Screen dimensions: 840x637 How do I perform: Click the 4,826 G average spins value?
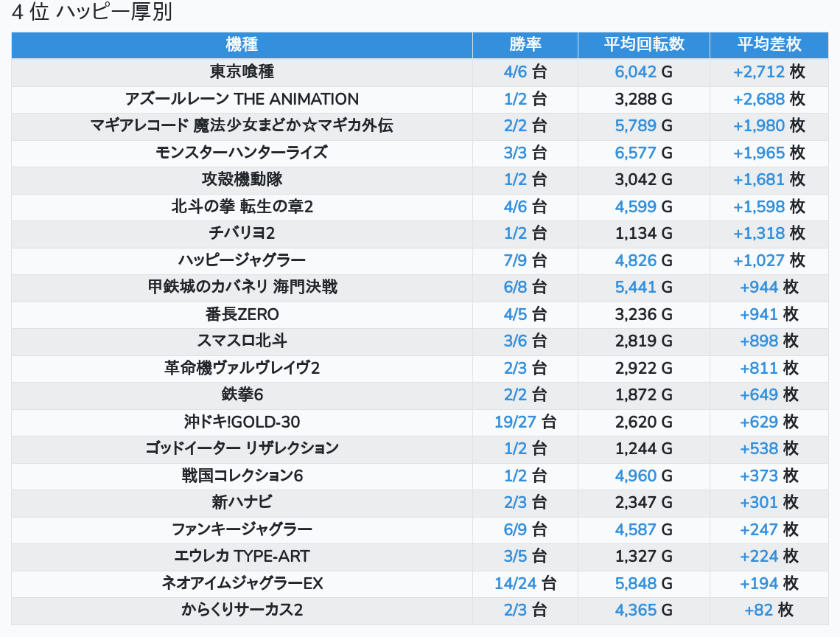(643, 260)
